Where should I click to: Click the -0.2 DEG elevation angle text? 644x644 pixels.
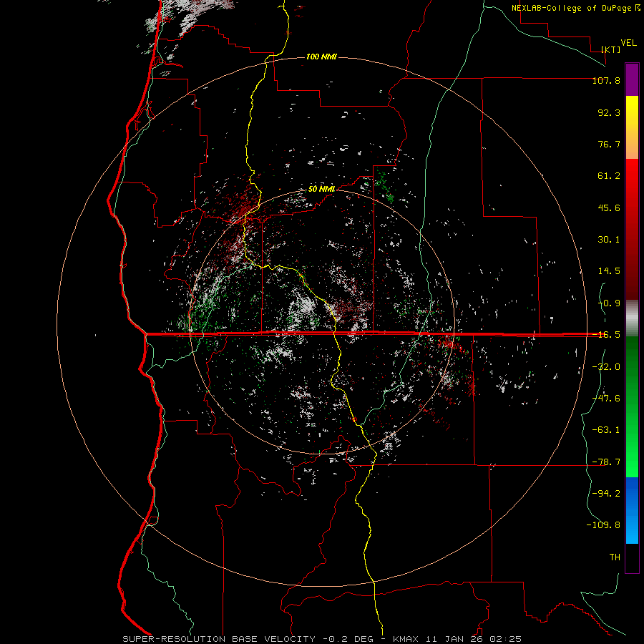(x=348, y=639)
